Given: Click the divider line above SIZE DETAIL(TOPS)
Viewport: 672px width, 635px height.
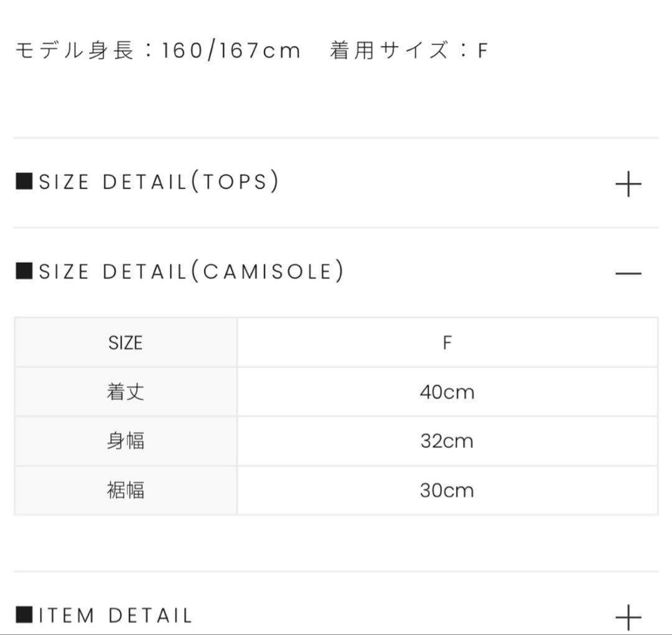Looking at the screenshot, I should click(336, 138).
